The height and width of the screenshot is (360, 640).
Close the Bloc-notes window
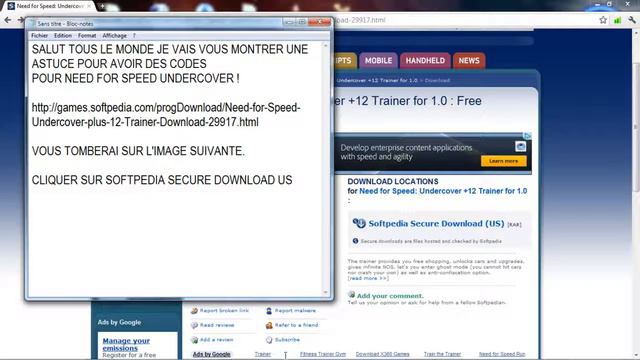click(320, 22)
